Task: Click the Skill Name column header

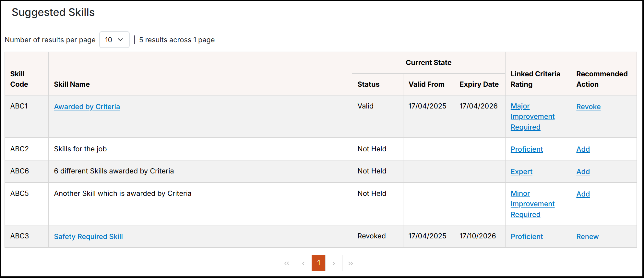Action: (x=72, y=84)
